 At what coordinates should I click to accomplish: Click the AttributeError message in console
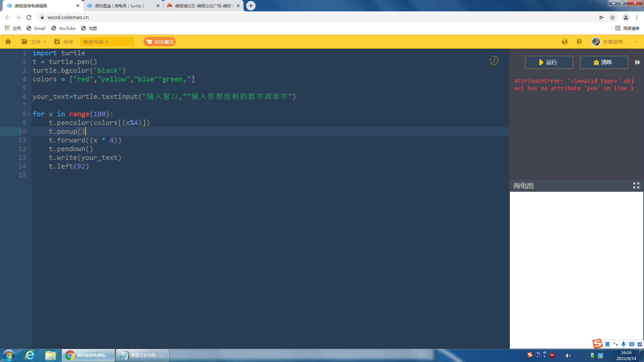(574, 84)
